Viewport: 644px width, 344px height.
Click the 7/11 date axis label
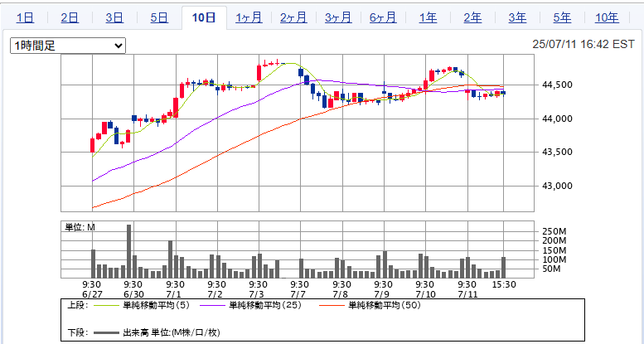(467, 295)
